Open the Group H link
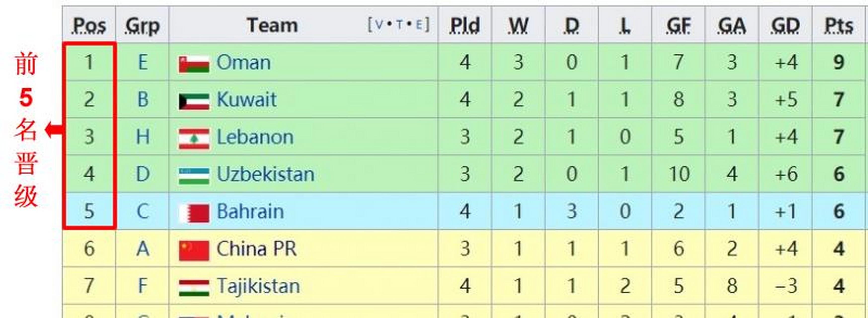This screenshot has height=318, width=868. 143,137
